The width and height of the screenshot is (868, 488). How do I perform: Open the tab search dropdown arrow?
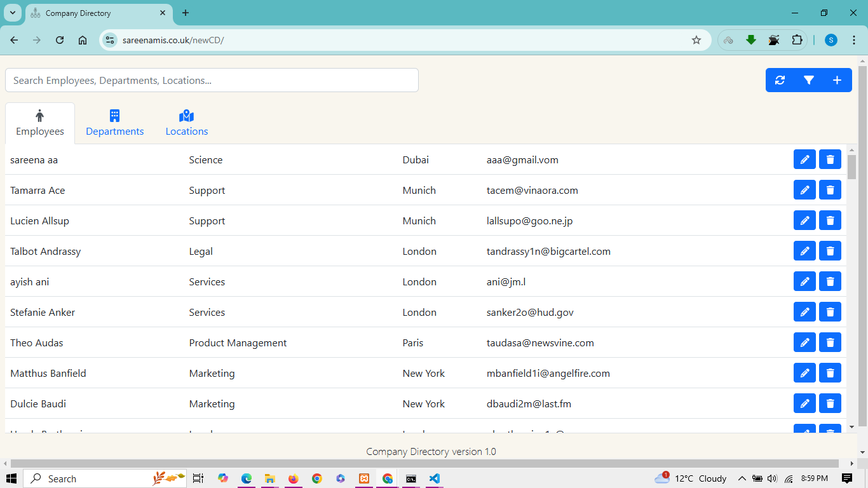point(12,13)
